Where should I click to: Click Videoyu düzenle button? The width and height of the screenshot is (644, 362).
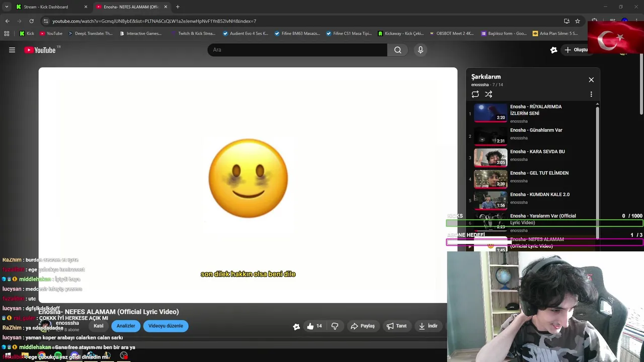tap(166, 326)
